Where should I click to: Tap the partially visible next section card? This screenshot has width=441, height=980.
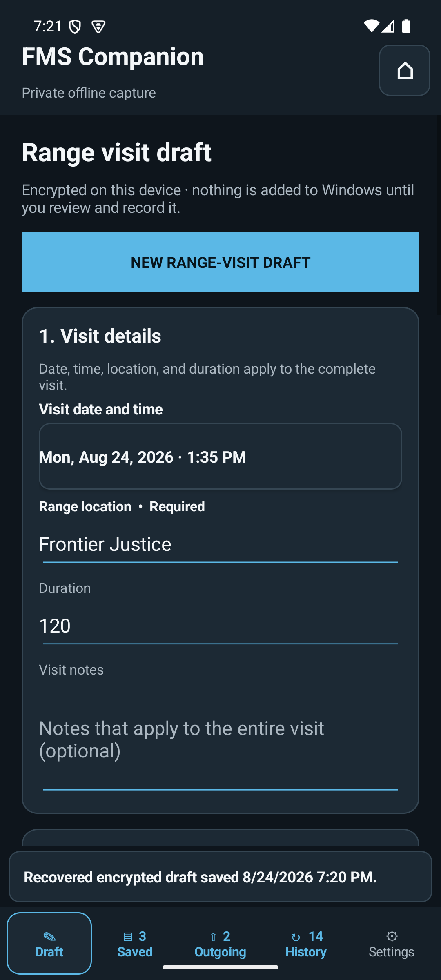click(x=220, y=837)
